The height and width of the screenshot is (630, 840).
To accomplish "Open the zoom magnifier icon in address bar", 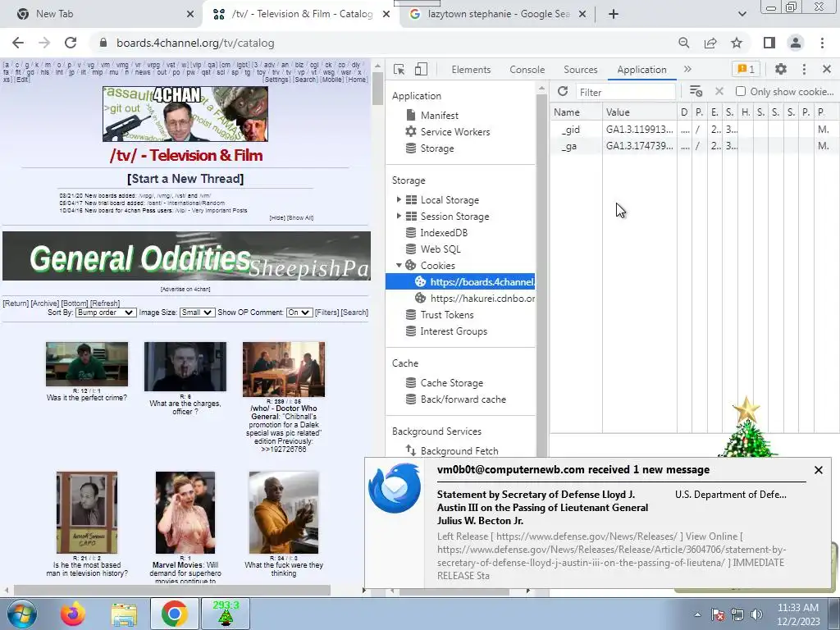I will pyautogui.click(x=684, y=43).
